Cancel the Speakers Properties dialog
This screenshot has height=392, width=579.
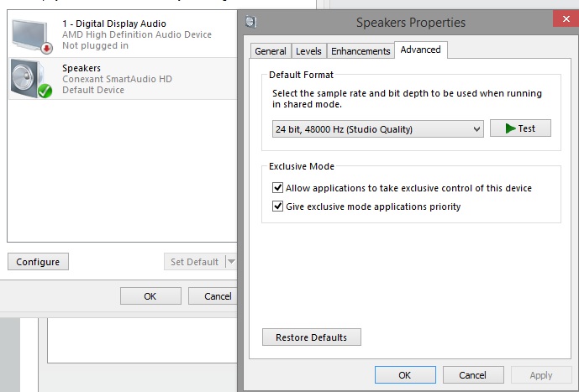(472, 375)
